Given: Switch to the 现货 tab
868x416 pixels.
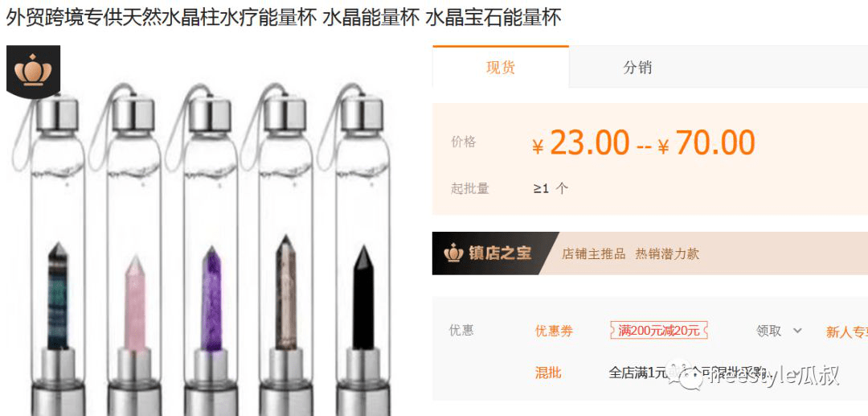Looking at the screenshot, I should pos(501,68).
